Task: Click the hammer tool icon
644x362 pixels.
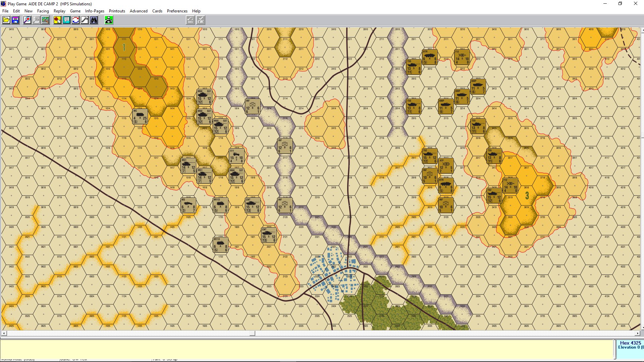Action: pyautogui.click(x=85, y=20)
